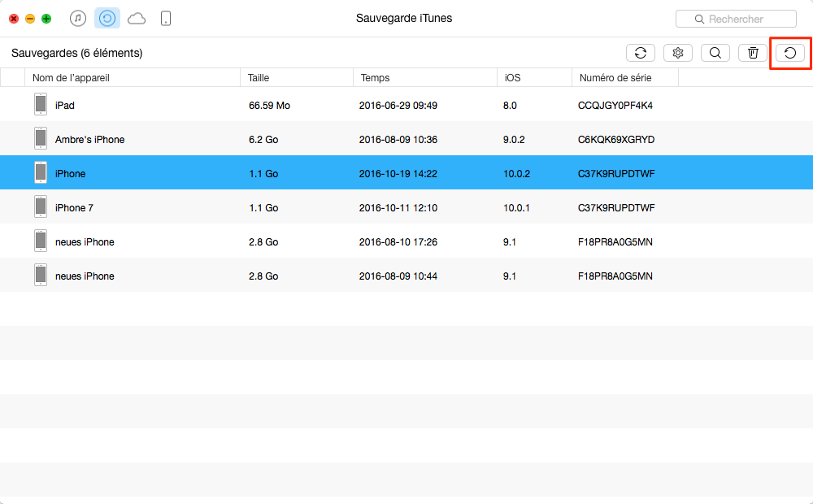This screenshot has width=813, height=504.
Task: Click the magnifier view backup button
Action: coord(715,53)
